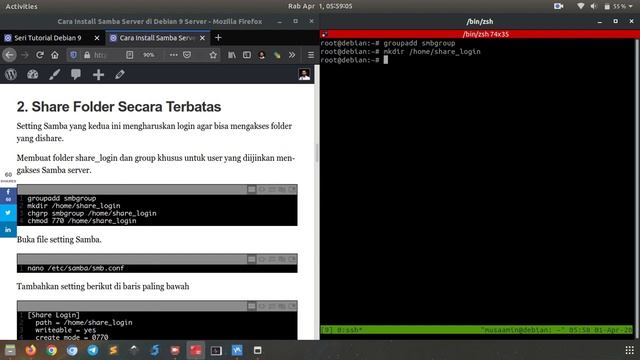This screenshot has width=640, height=360.
Task: Click the green extension icon in the toolbar
Action: (x=277, y=55)
